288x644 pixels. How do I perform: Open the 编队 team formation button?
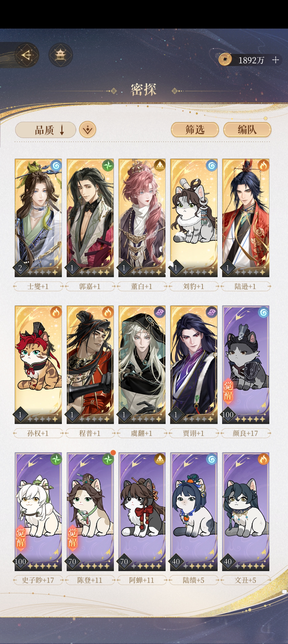[247, 130]
